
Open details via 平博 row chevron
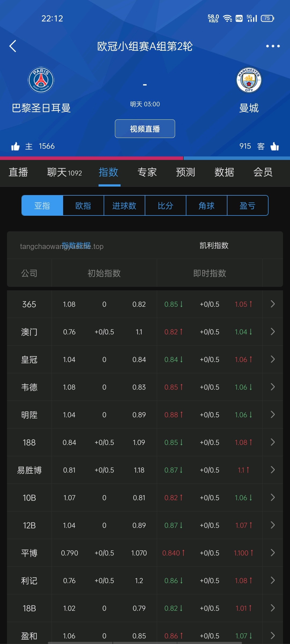click(273, 553)
